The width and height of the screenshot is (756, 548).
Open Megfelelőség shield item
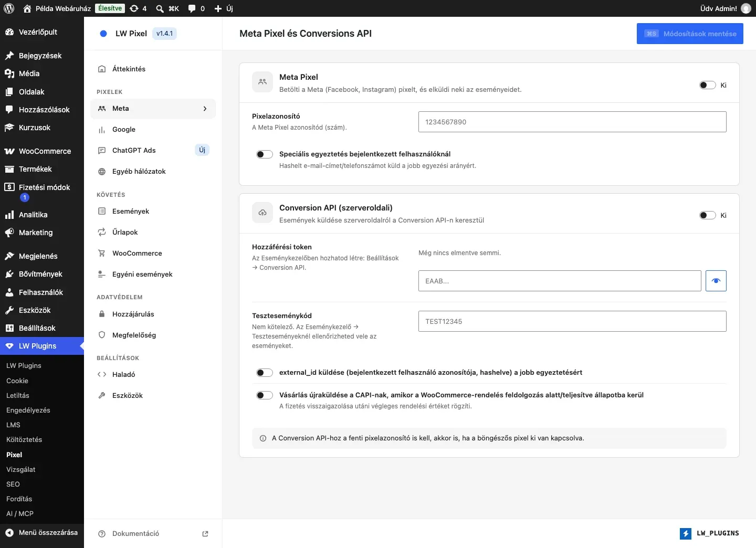point(153,335)
